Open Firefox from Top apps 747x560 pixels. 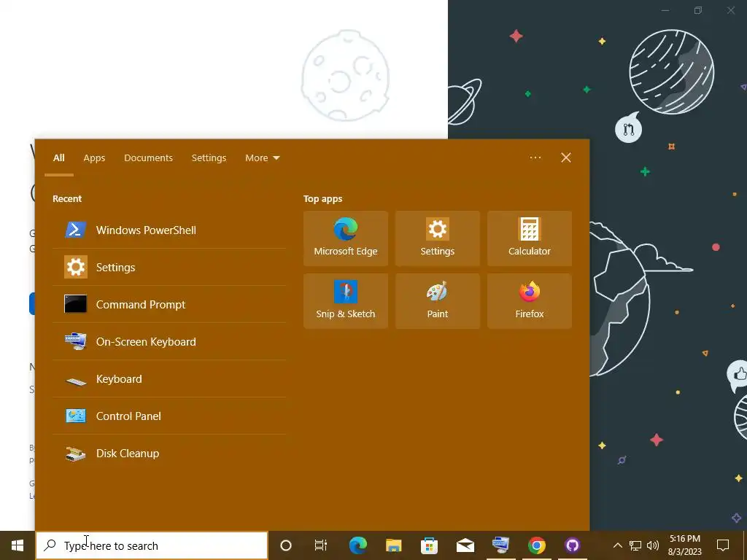(530, 301)
